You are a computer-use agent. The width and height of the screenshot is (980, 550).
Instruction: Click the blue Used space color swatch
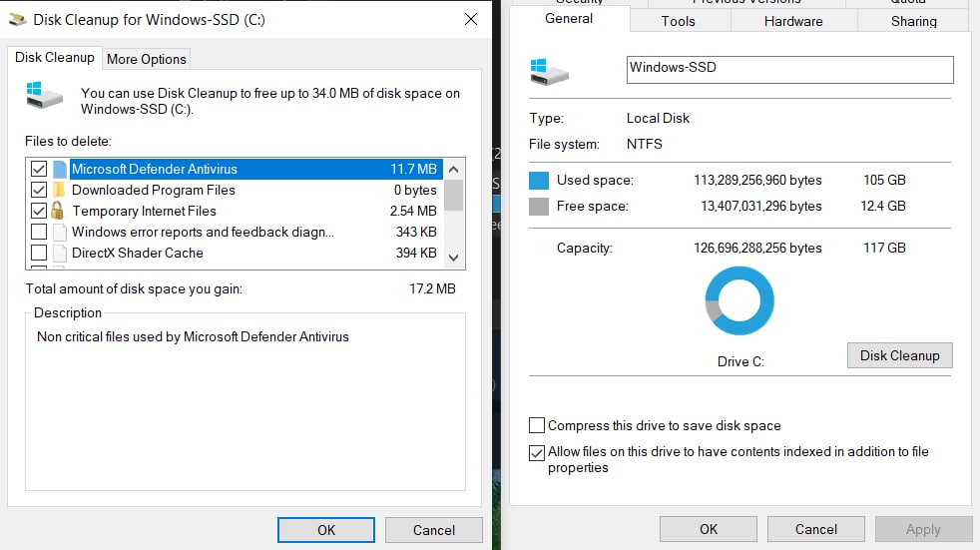point(539,181)
